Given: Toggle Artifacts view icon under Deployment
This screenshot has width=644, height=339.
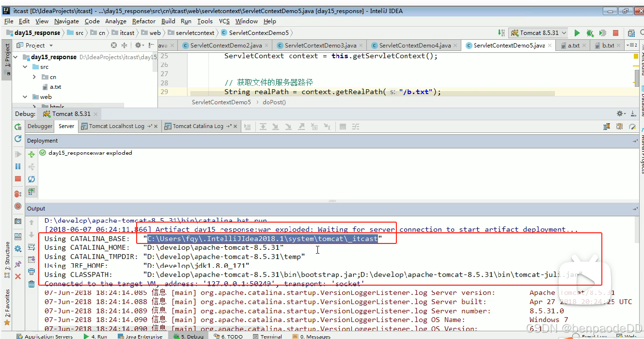Looking at the screenshot, I should tap(31, 191).
